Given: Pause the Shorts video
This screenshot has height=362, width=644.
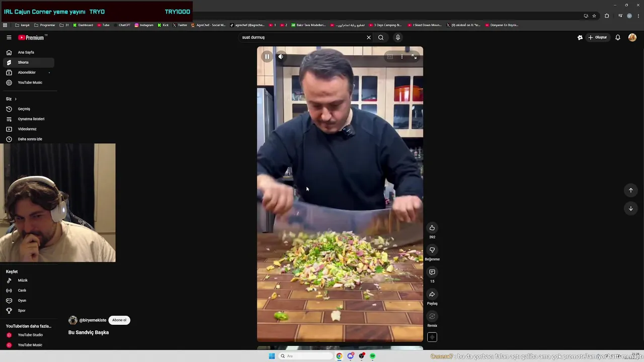Looking at the screenshot, I should pos(267,57).
